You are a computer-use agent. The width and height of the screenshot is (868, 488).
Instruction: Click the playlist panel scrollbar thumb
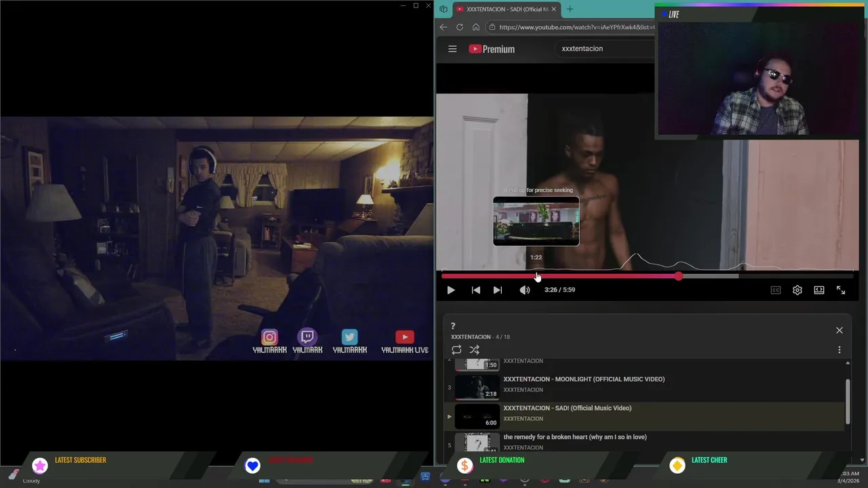click(848, 400)
